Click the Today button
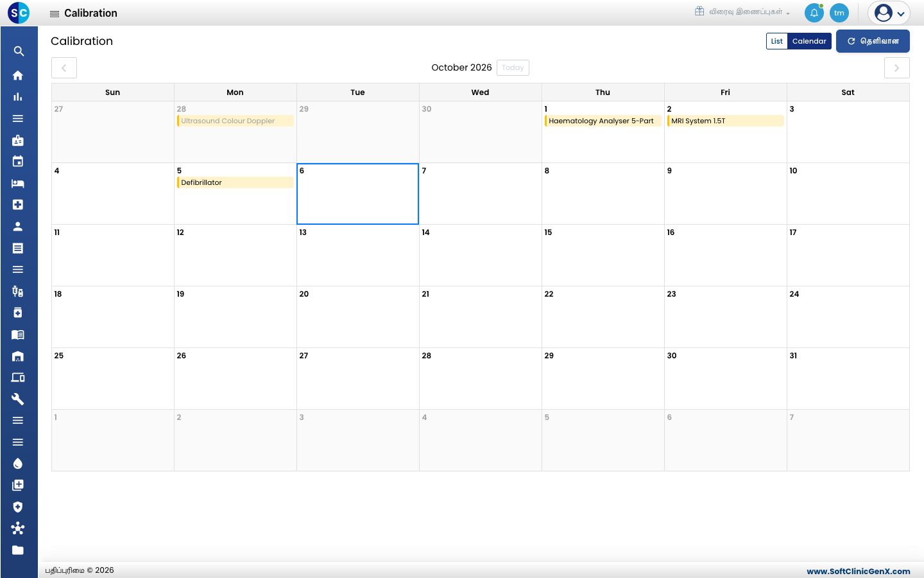Viewport: 924px width, 578px height. tap(513, 67)
